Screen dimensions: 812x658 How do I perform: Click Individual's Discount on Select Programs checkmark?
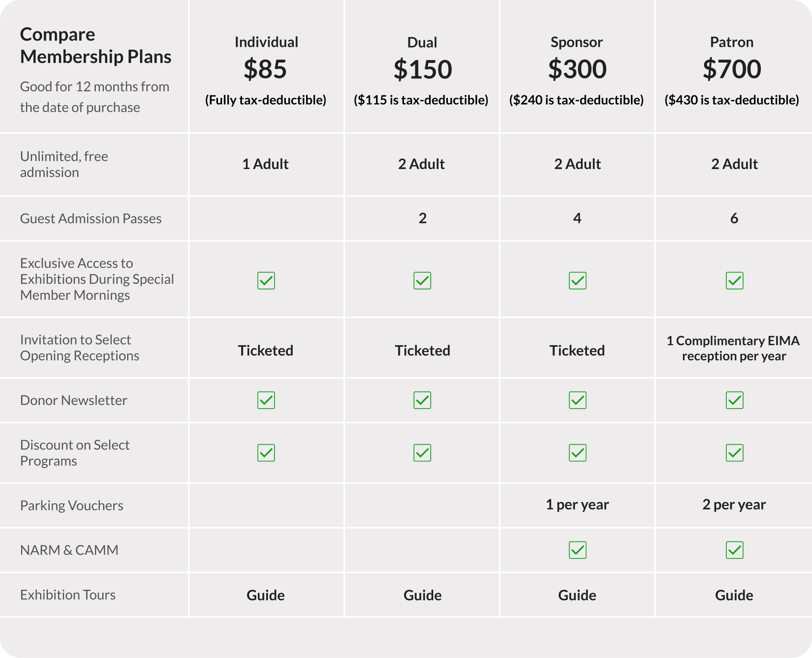pos(266,453)
